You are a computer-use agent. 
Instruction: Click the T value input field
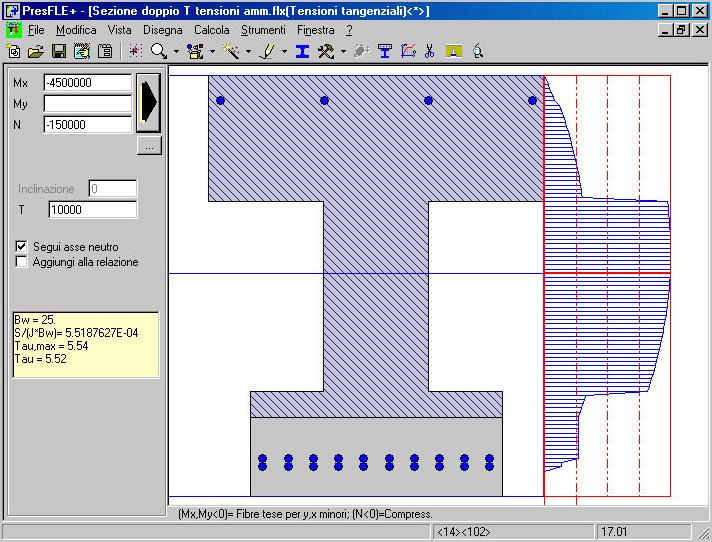point(92,209)
